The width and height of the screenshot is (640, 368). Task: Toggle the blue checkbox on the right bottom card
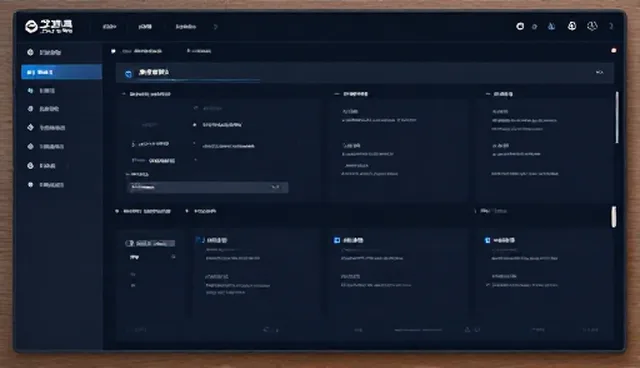(x=487, y=240)
